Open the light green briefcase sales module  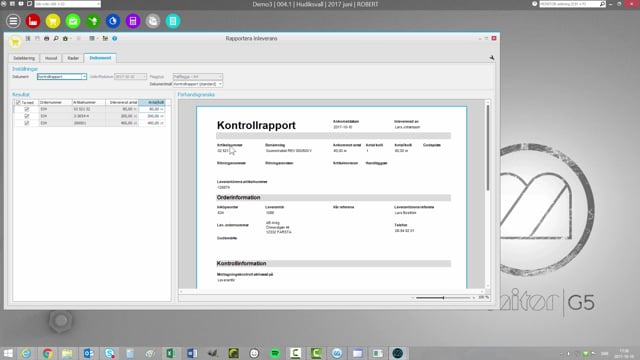[x=73, y=21]
